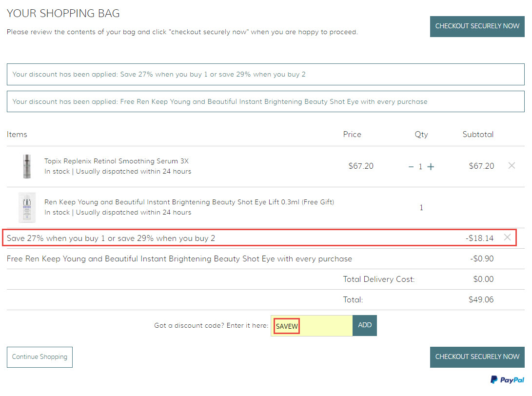
Task: Increase the Topix Replenix Serum quantity
Action: pos(431,167)
